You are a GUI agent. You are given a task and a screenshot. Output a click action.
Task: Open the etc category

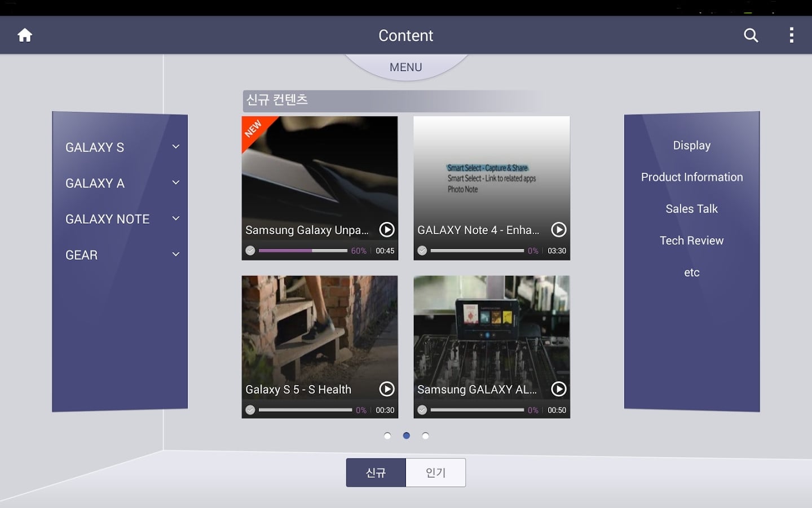pos(692,273)
